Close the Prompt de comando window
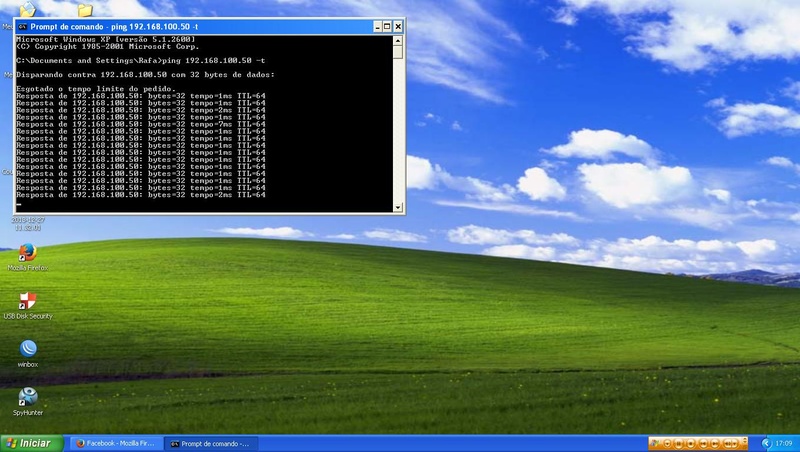Viewport: 800px width, 452px height. (x=398, y=27)
